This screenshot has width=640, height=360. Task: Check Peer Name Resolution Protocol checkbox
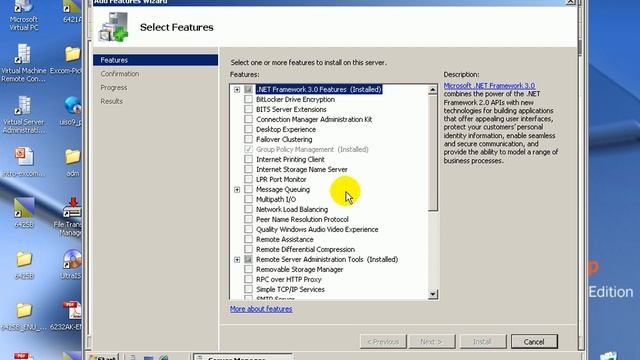[248, 219]
